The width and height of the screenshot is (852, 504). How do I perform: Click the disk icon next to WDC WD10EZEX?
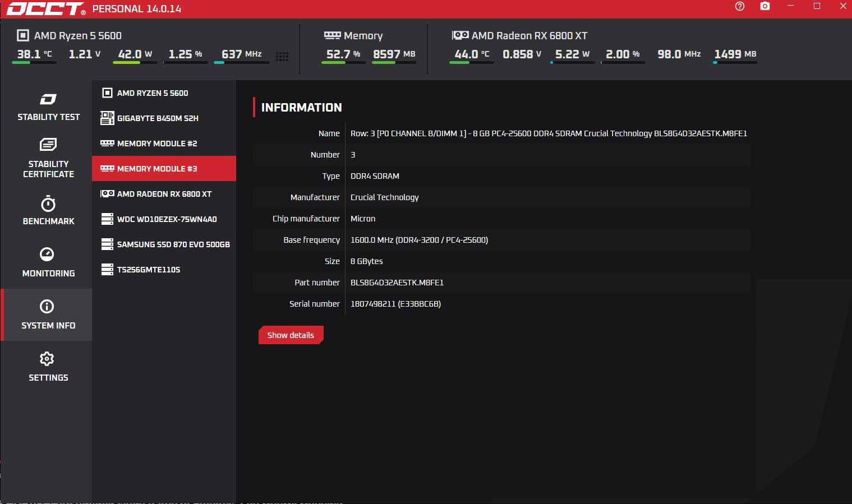tap(107, 219)
